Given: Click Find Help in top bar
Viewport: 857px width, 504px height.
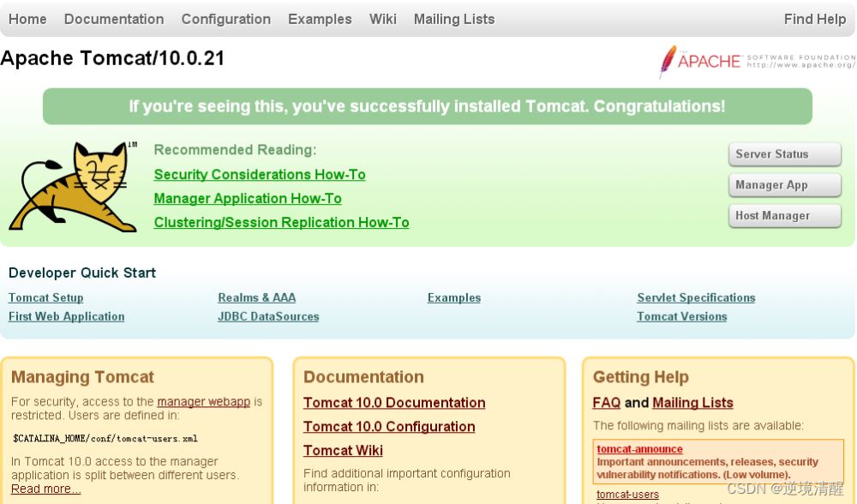Looking at the screenshot, I should [x=815, y=19].
